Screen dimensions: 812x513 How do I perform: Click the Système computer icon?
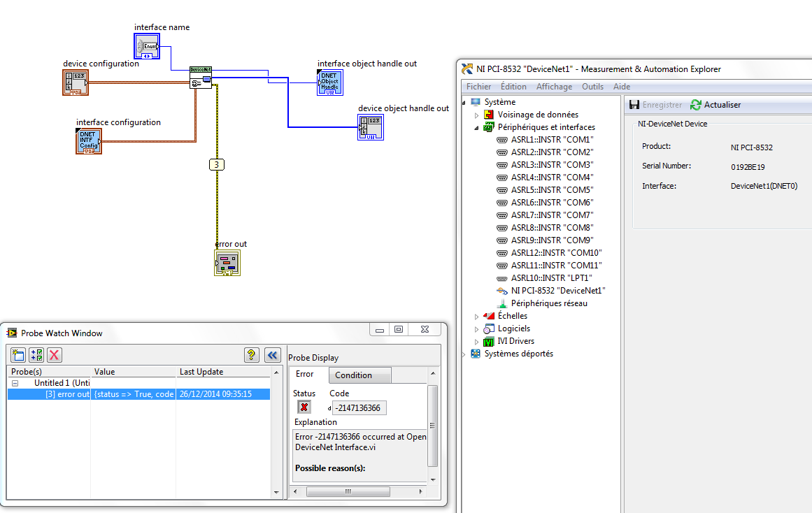point(476,102)
